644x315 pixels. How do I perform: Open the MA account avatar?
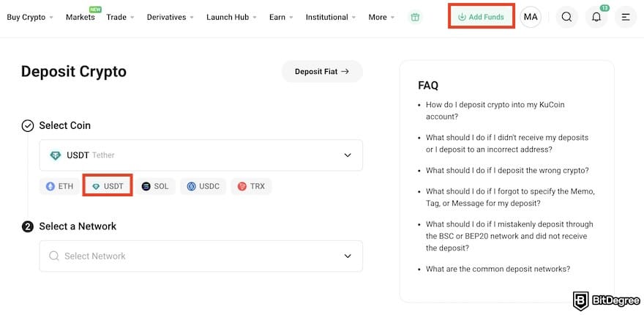531,18
